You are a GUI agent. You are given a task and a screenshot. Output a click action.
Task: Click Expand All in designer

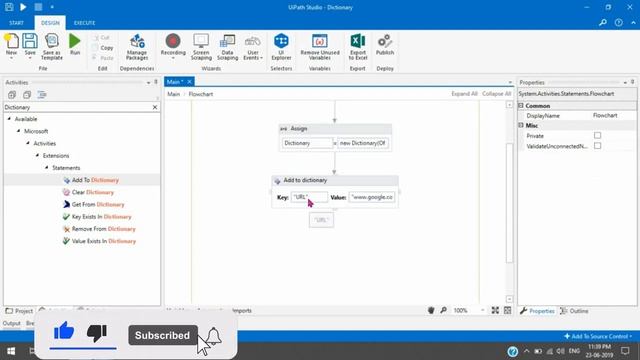point(464,94)
